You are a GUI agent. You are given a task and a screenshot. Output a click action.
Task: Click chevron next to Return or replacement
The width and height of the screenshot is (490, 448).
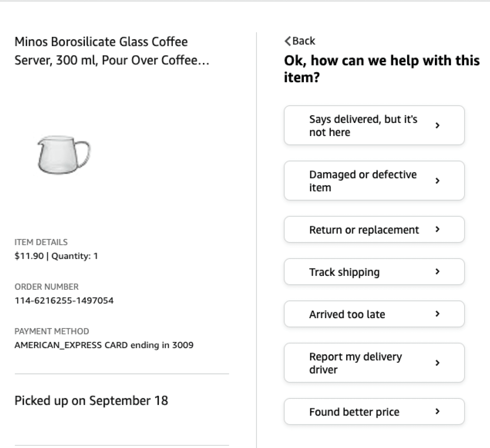coord(437,229)
